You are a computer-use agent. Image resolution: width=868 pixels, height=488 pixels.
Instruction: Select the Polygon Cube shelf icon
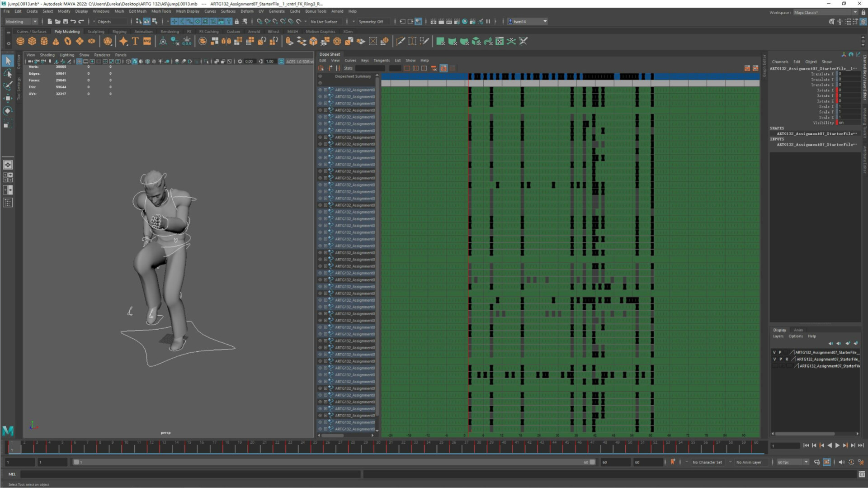pos(32,41)
